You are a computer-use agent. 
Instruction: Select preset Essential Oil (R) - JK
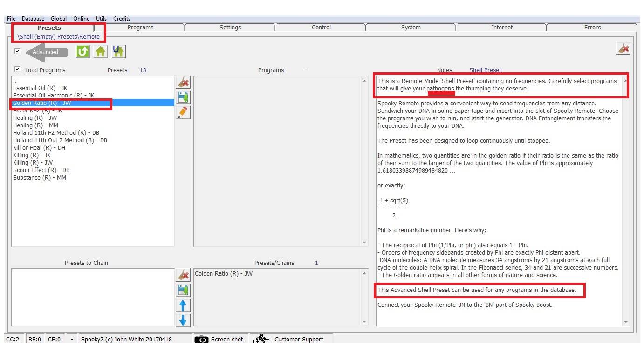tap(93, 88)
